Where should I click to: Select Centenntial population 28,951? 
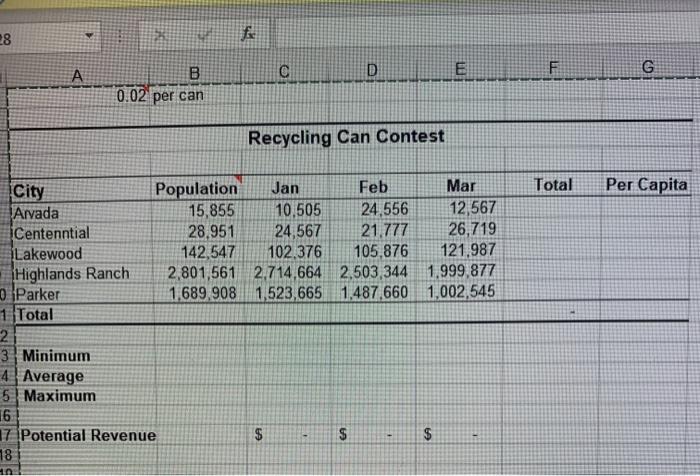(198, 231)
